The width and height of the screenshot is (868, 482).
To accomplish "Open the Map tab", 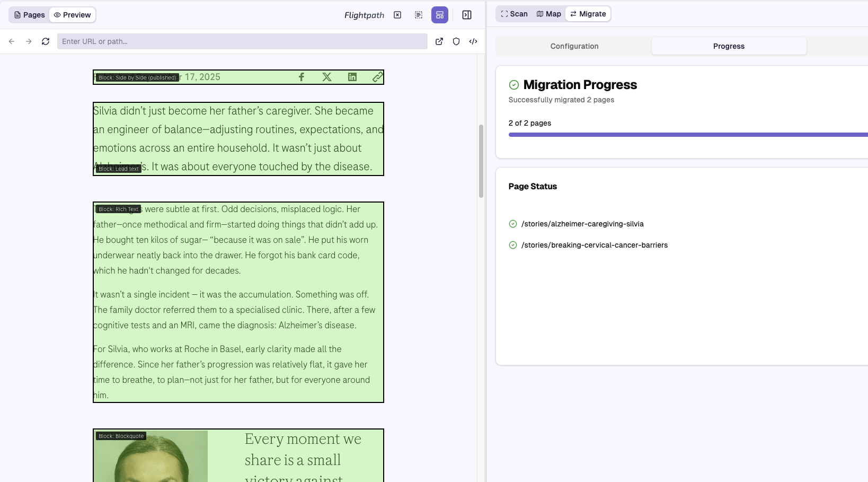I will pos(548,14).
